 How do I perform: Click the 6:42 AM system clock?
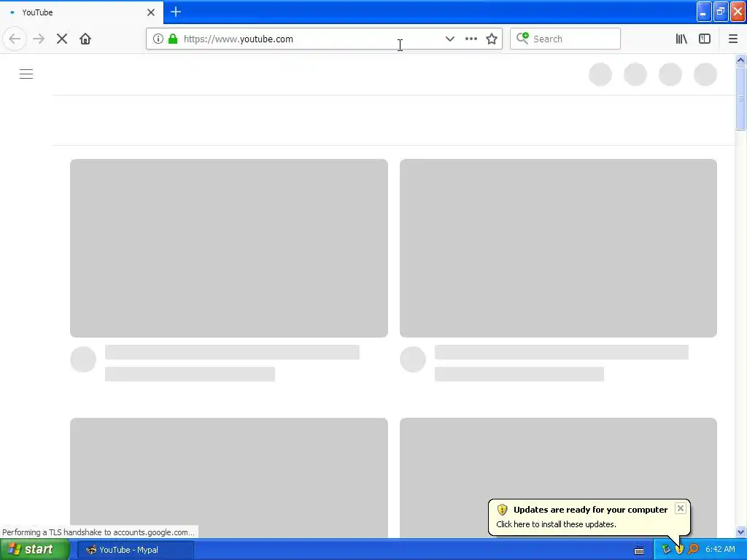click(x=720, y=550)
